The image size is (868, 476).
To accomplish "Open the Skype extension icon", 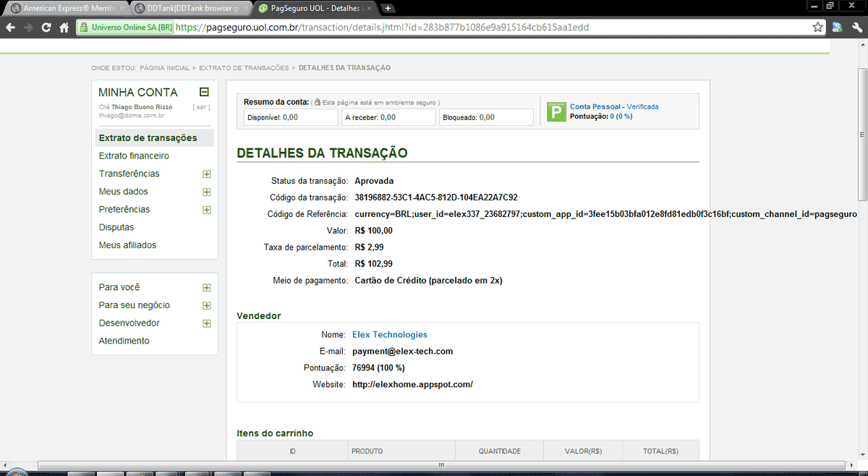I will point(837,27).
